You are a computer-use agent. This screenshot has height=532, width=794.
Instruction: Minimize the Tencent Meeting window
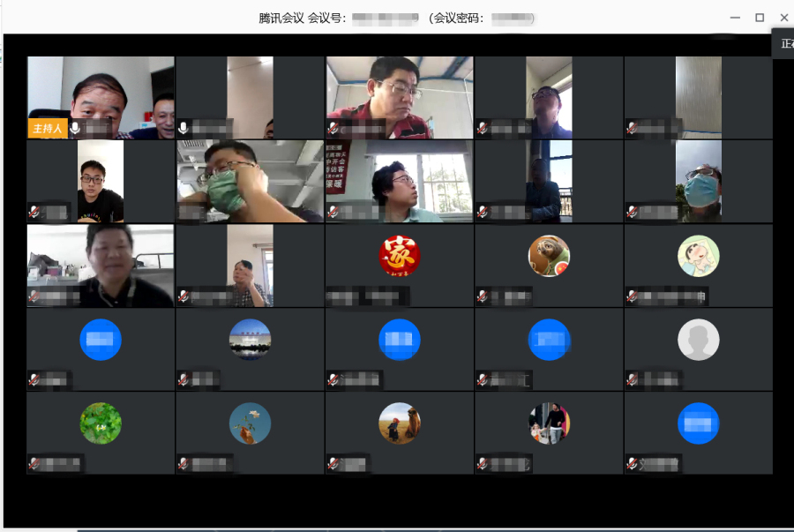pos(734,18)
